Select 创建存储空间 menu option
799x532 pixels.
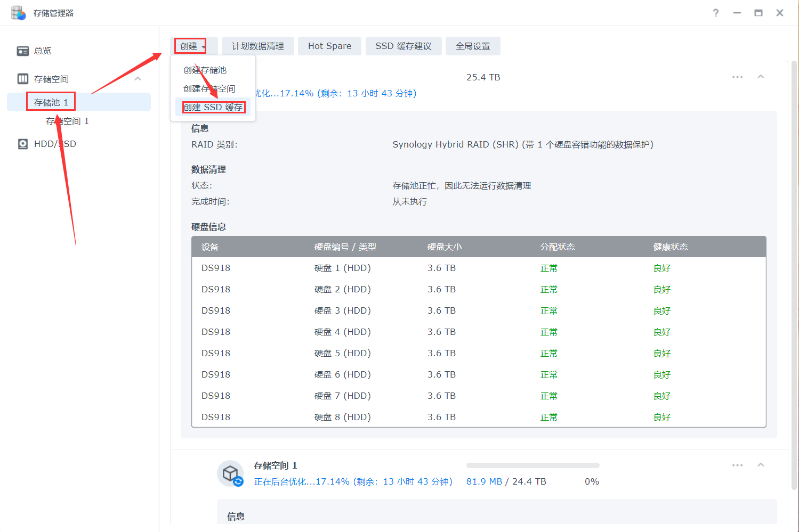tap(209, 89)
